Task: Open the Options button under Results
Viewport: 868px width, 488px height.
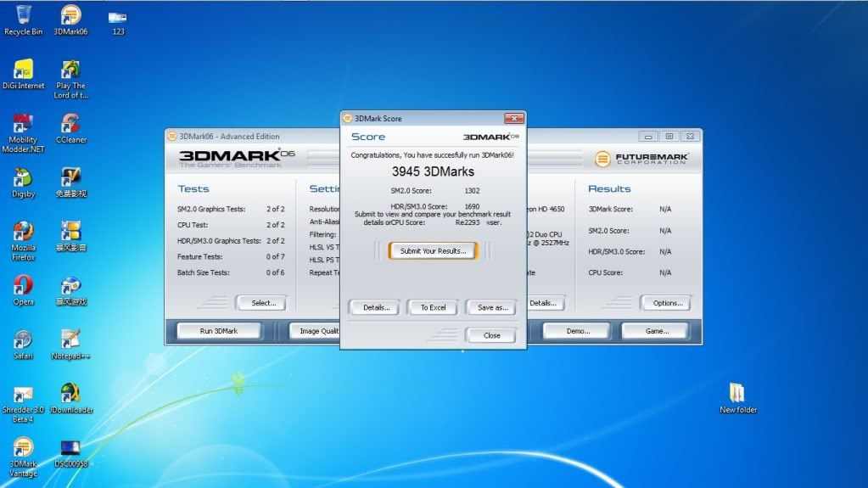Action: [666, 303]
